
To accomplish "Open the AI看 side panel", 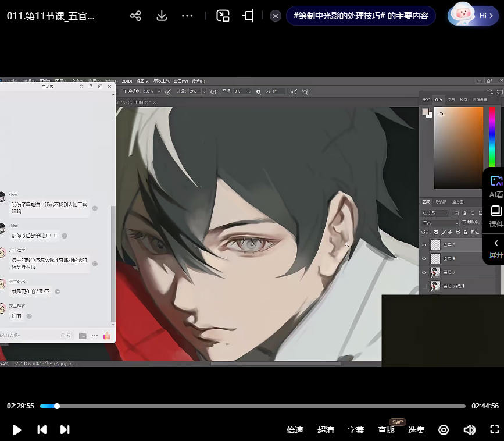I will click(x=496, y=186).
